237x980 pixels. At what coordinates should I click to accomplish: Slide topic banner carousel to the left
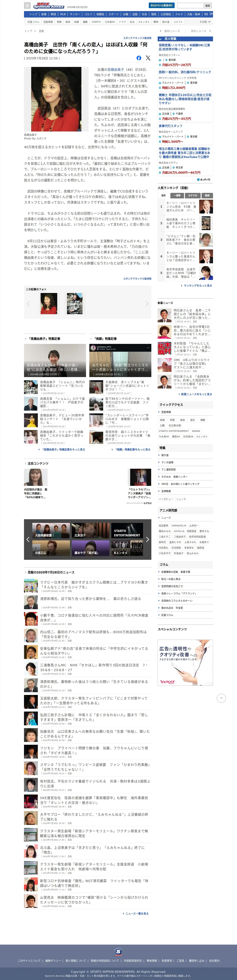(x=28, y=539)
